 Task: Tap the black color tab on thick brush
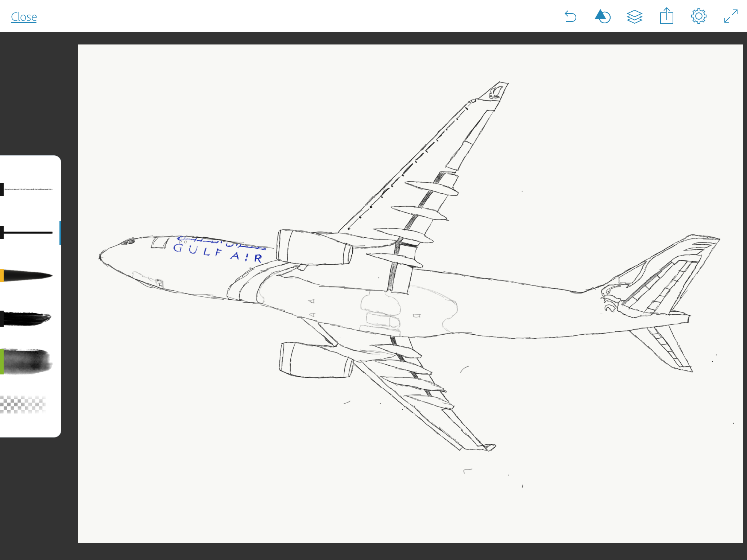tap(1, 319)
